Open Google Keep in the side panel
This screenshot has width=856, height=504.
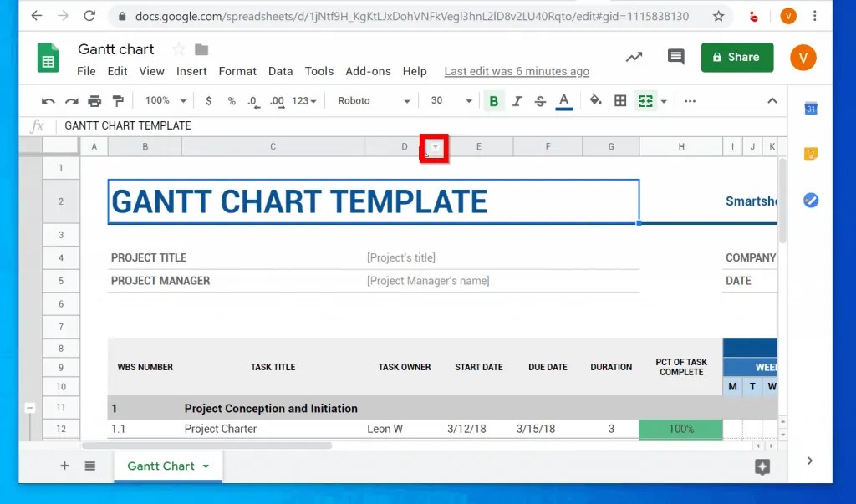[x=810, y=154]
